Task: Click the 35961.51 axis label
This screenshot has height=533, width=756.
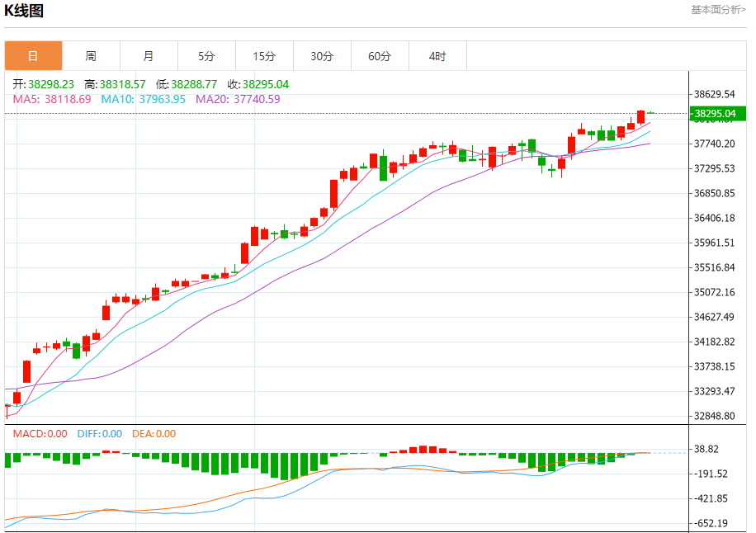Action: [715, 243]
